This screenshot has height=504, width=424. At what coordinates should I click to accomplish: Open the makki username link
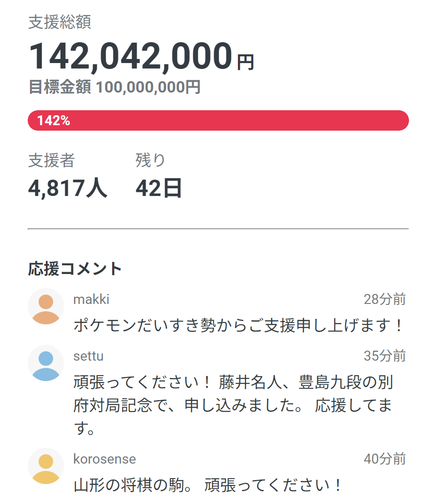(91, 299)
